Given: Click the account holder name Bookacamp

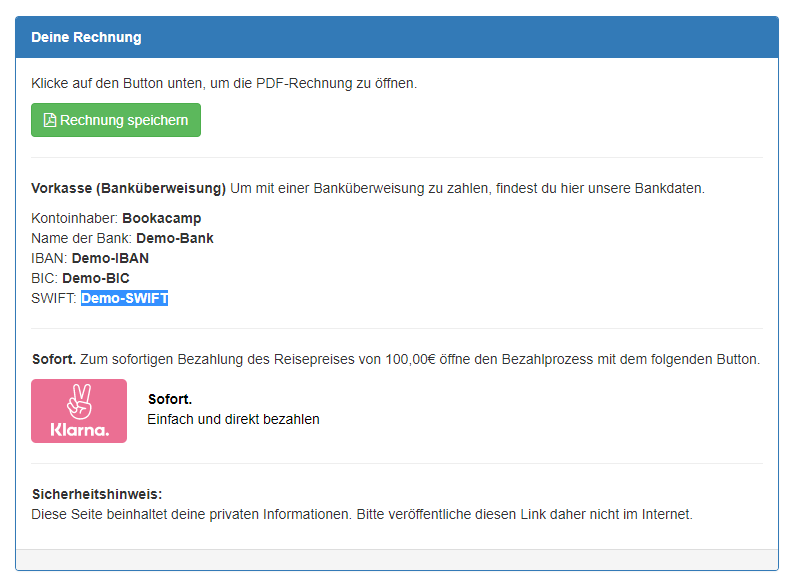Looking at the screenshot, I should click(169, 218).
